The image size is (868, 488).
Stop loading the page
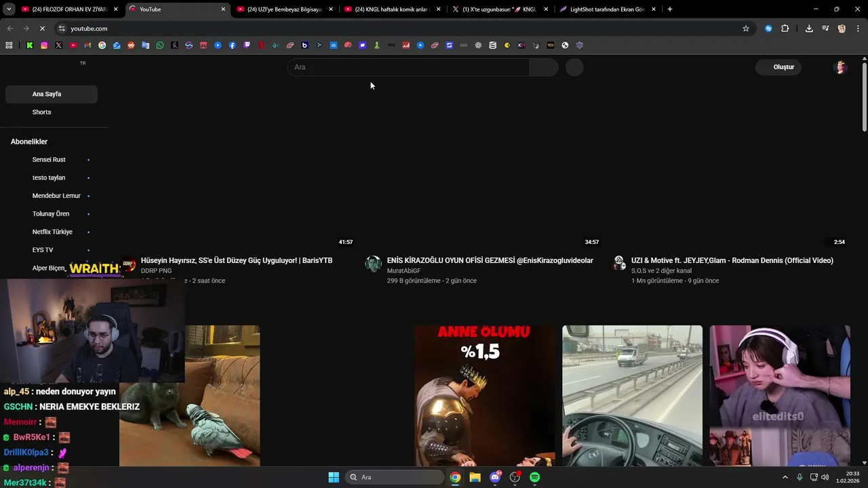(42, 28)
